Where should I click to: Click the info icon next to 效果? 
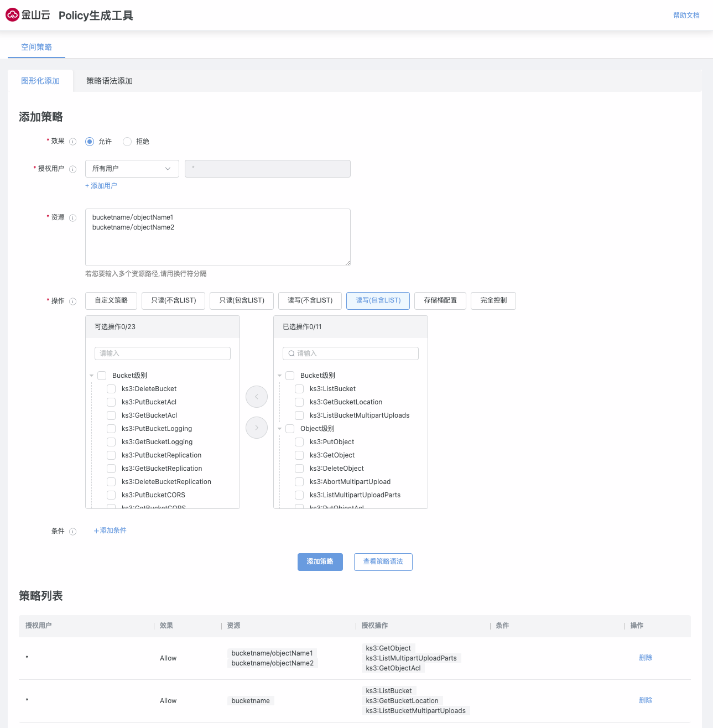[x=72, y=142]
